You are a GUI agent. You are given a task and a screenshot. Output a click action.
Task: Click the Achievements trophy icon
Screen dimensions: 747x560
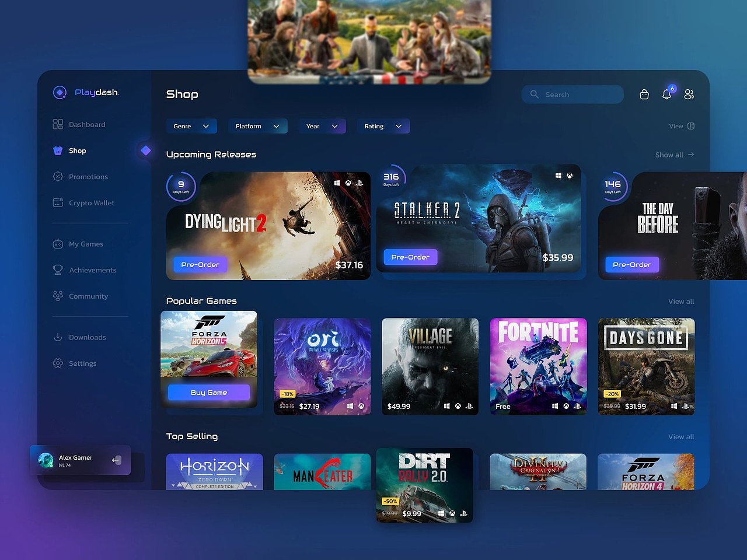click(58, 270)
